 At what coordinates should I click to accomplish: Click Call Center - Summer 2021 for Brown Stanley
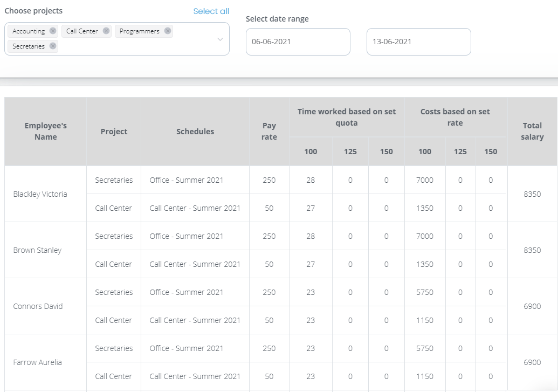pos(195,264)
